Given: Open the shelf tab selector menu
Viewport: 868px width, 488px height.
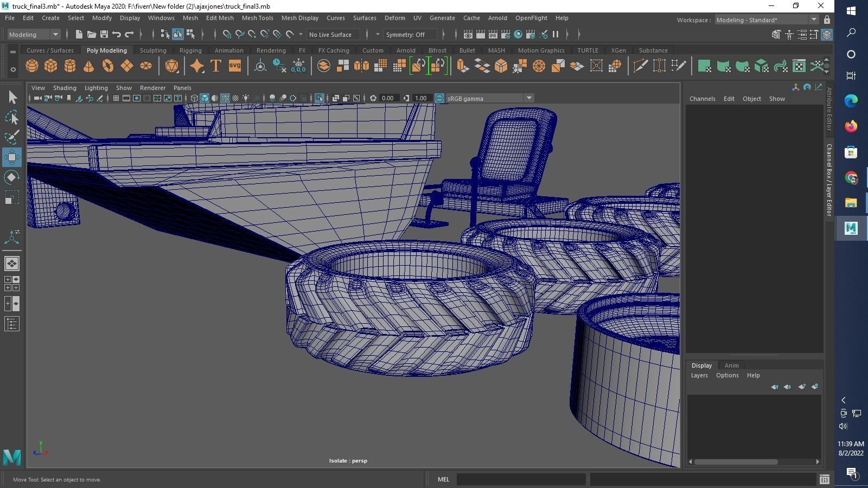Looking at the screenshot, I should tap(13, 52).
